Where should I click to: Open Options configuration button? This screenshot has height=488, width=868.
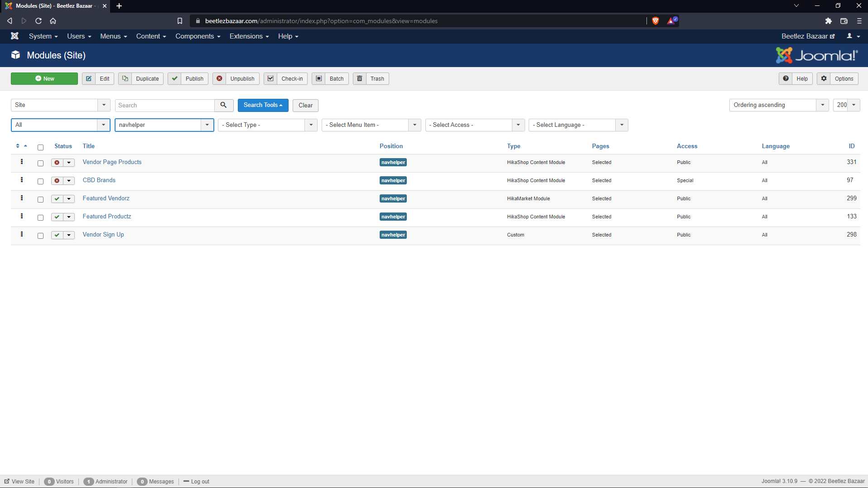[x=838, y=79]
